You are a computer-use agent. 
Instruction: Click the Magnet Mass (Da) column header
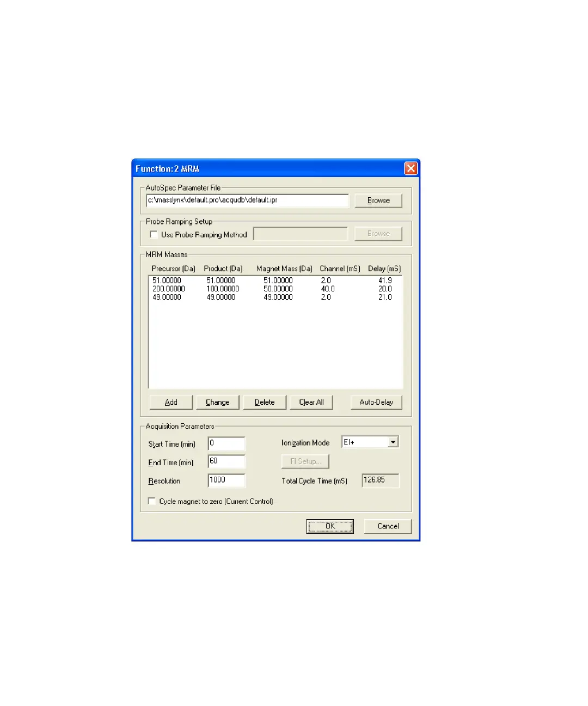point(284,269)
